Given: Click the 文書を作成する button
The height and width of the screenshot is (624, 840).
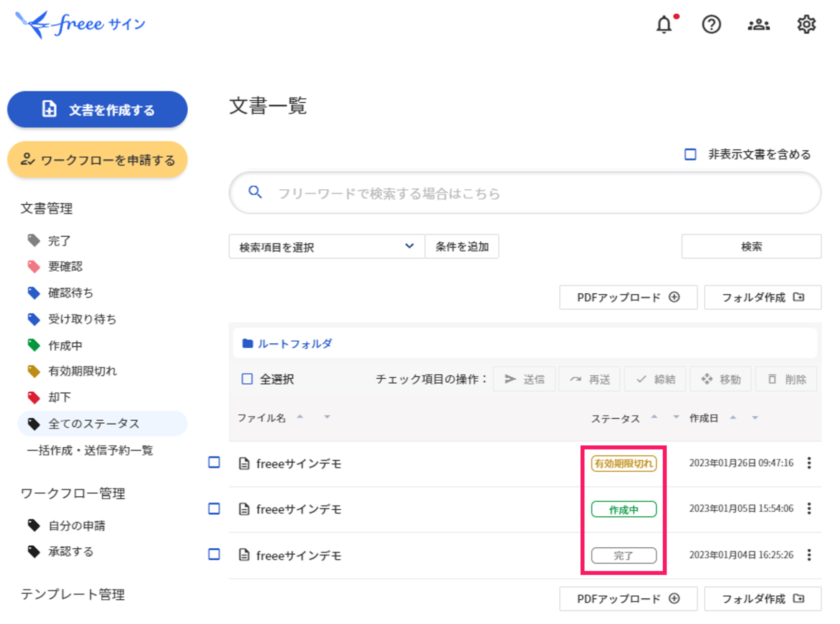Looking at the screenshot, I should 97,109.
